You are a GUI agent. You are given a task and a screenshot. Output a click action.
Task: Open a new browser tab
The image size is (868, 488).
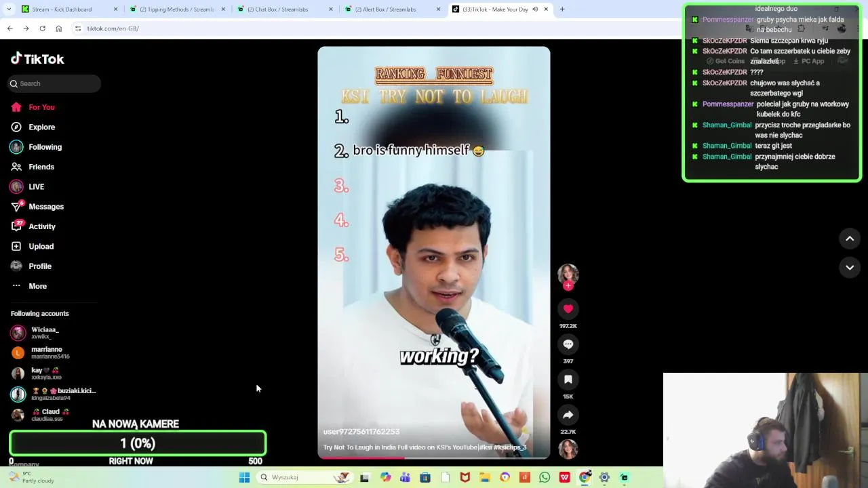pos(562,9)
